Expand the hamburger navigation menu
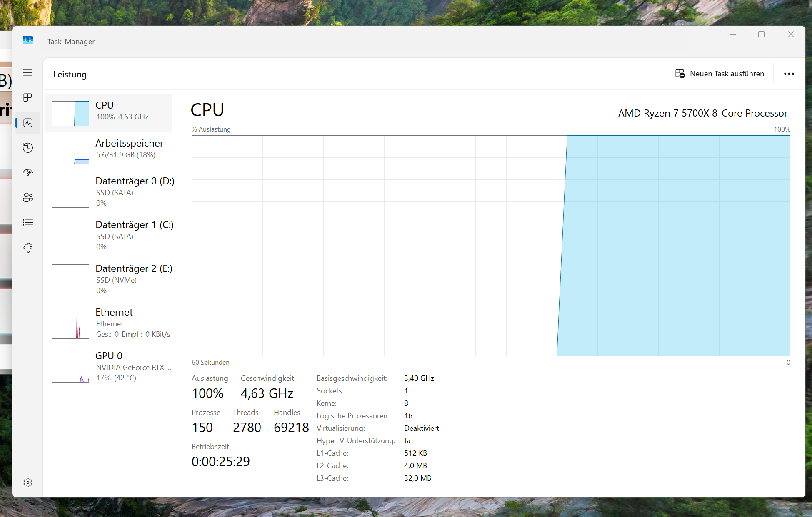The width and height of the screenshot is (812, 517). [x=27, y=72]
